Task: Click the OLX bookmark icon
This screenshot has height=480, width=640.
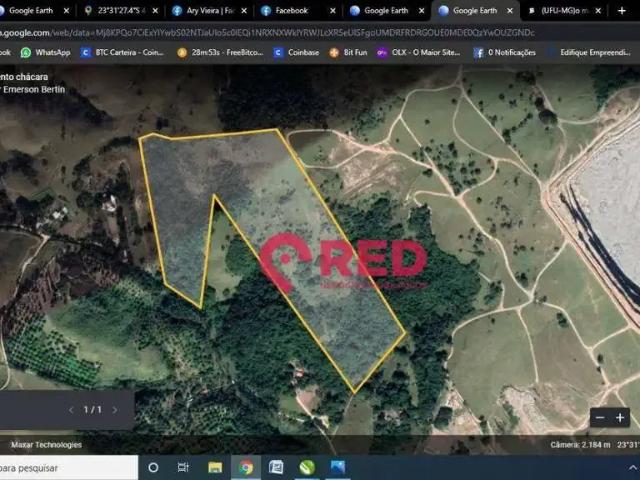Action: (x=382, y=53)
